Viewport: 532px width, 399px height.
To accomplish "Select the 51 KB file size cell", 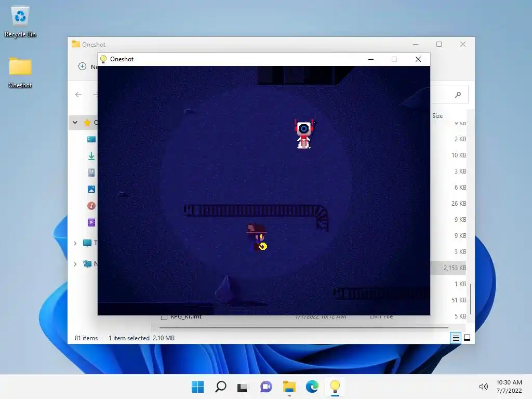I will pyautogui.click(x=459, y=300).
